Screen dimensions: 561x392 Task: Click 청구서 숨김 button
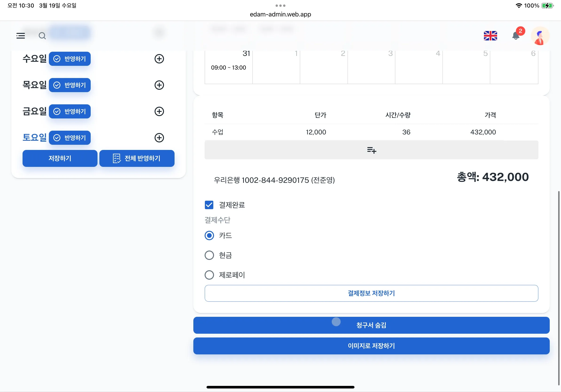tap(371, 325)
